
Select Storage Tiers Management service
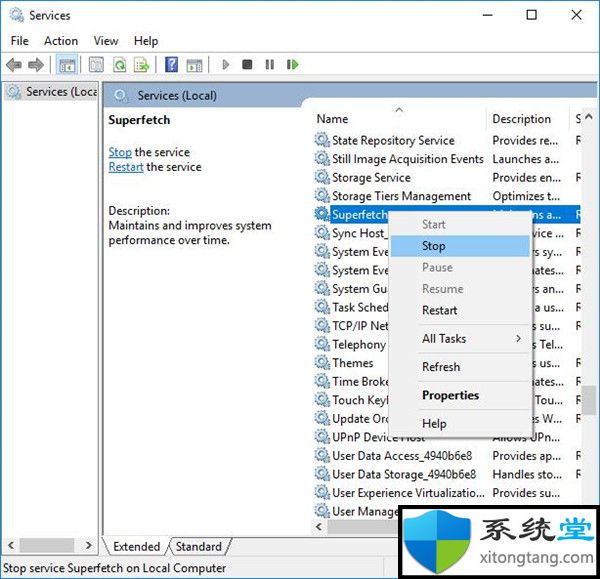click(x=447, y=196)
